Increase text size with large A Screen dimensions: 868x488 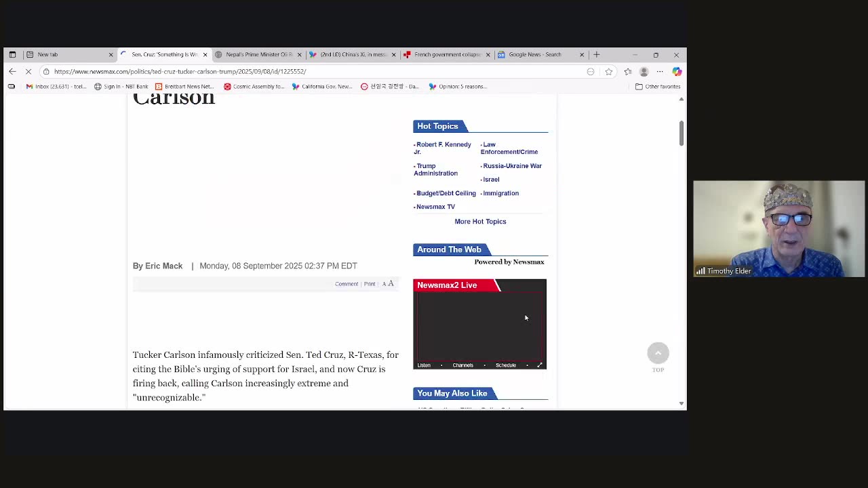[x=391, y=283]
